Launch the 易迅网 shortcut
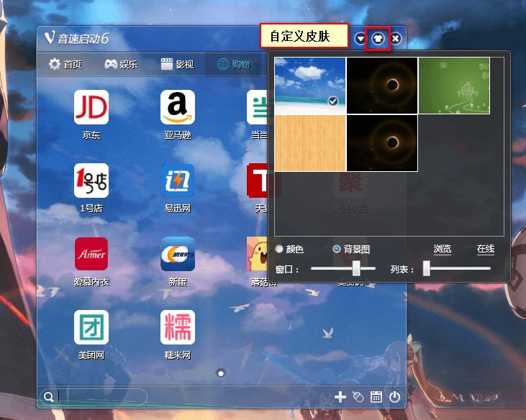 [178, 181]
